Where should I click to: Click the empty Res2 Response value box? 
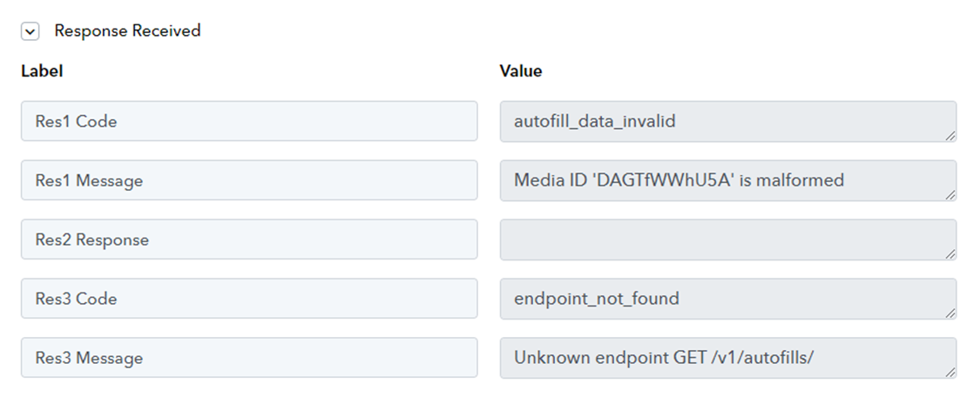tap(728, 239)
